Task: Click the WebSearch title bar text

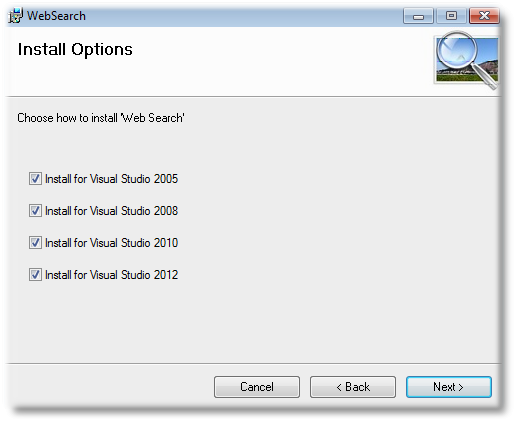Action: point(56,16)
